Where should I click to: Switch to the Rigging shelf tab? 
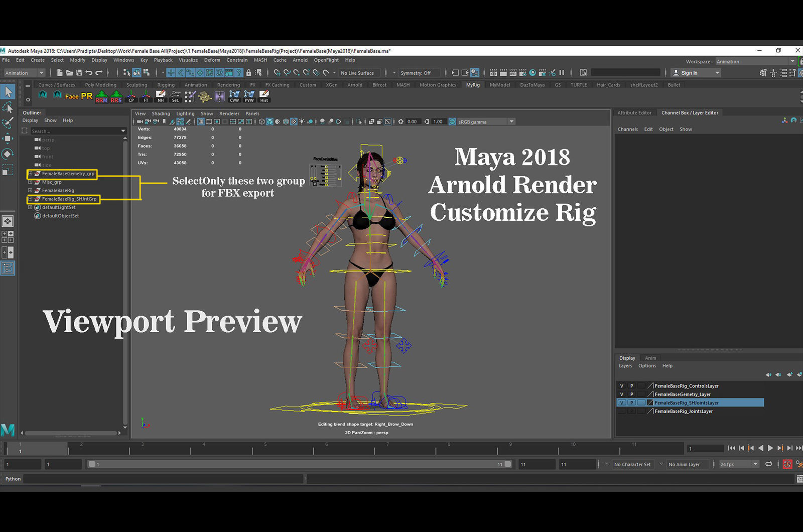coord(166,85)
